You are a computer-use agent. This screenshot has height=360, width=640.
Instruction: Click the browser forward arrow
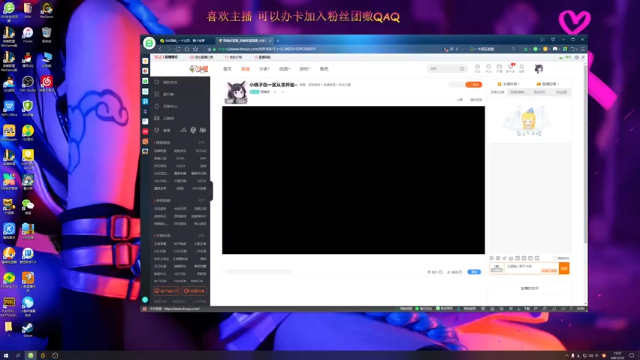(169, 49)
